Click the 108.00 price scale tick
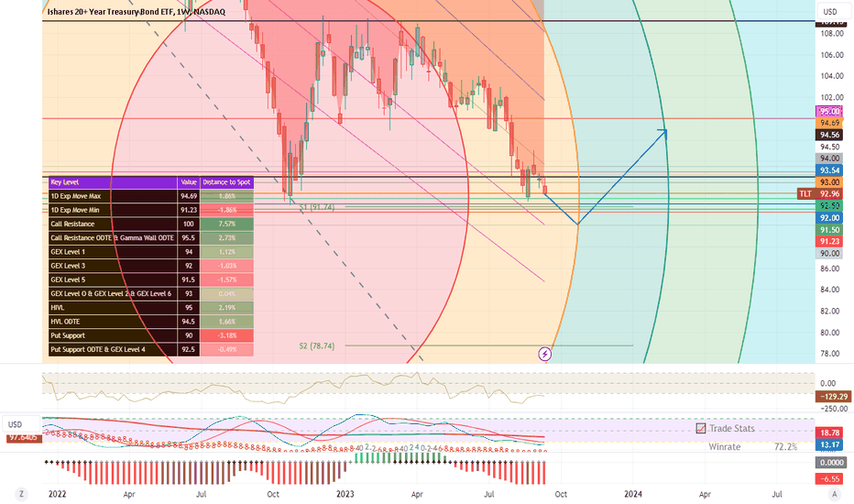The image size is (854, 504). click(x=832, y=34)
